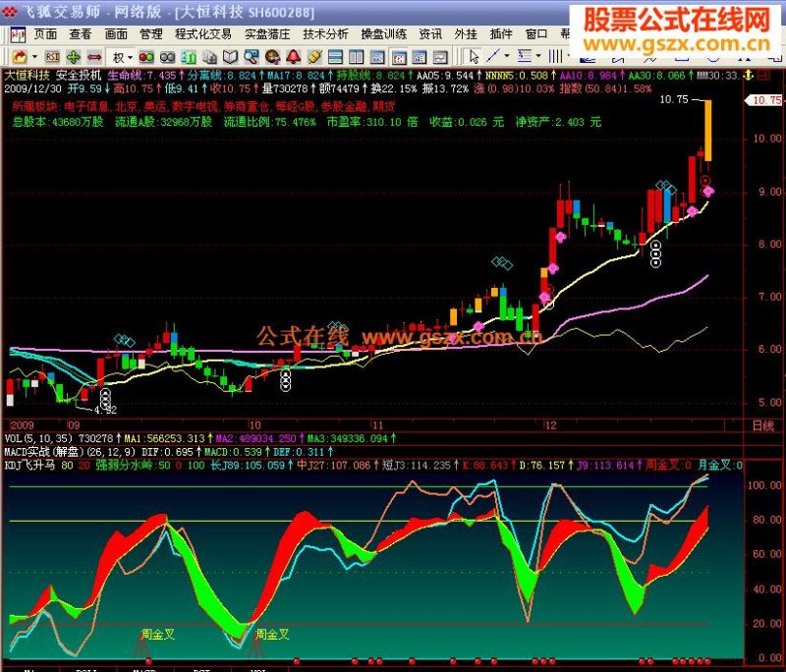Click the 安全投机 indicator name
The height and width of the screenshot is (672, 786).
pos(79,76)
